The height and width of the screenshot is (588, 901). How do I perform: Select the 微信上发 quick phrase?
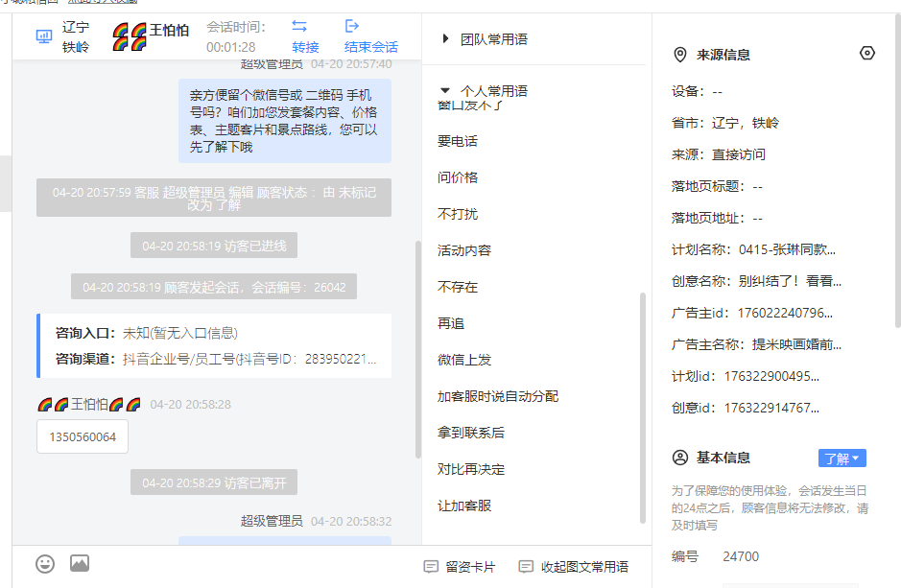click(464, 360)
